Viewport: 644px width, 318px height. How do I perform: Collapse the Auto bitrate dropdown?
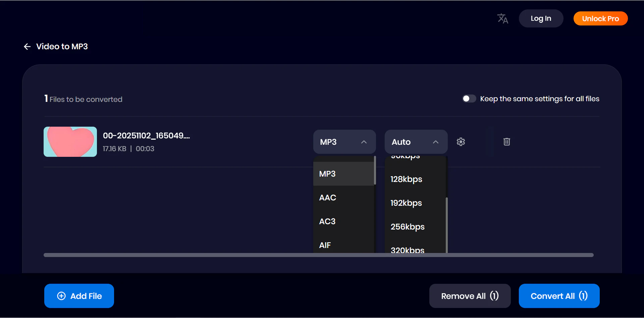tap(436, 142)
